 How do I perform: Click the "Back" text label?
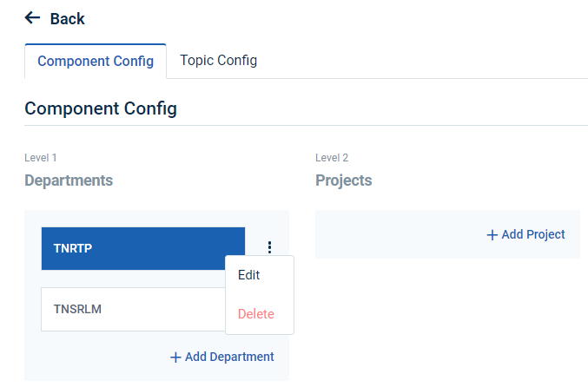[x=67, y=18]
